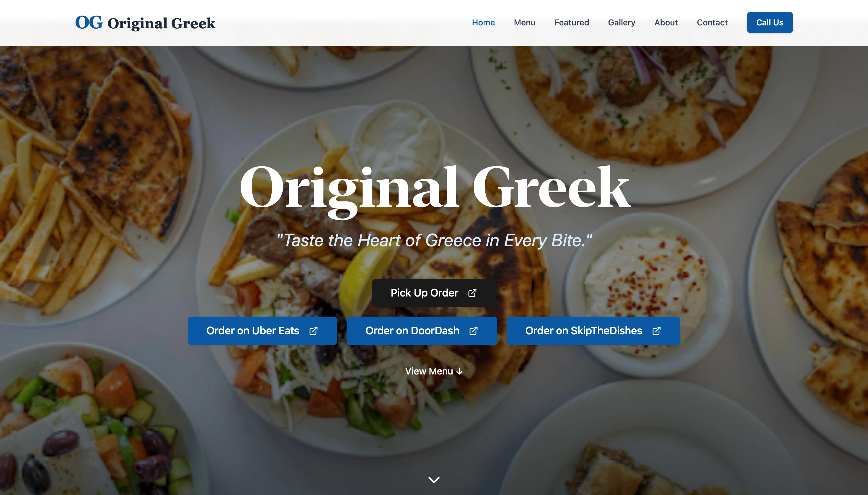Screen dimensions: 868x495
Task: Click the View Menu link
Action: click(x=434, y=371)
